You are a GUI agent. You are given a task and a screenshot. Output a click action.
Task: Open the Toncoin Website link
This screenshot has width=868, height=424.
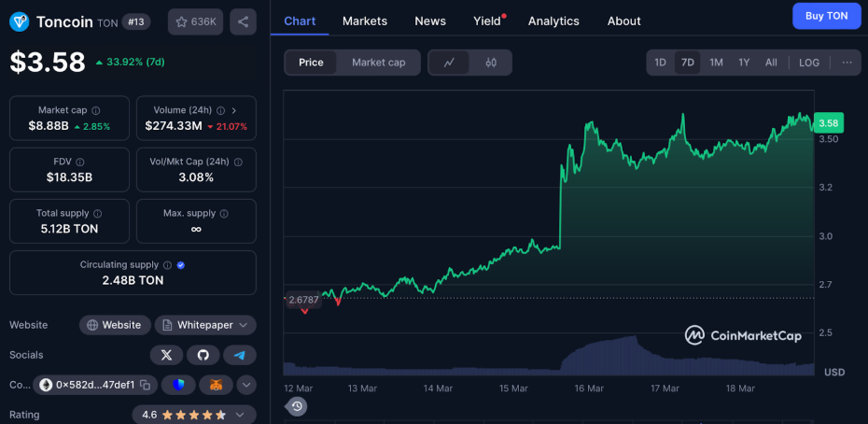[115, 325]
